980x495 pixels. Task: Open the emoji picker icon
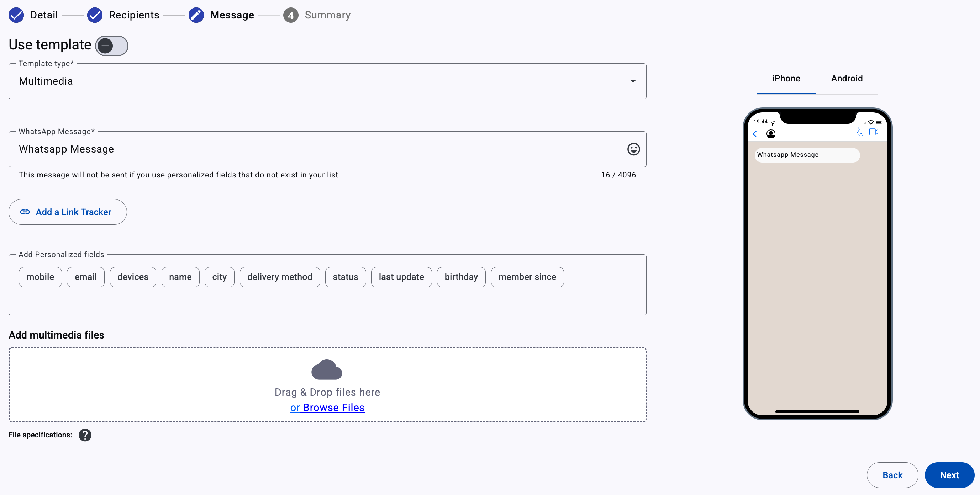click(x=633, y=149)
